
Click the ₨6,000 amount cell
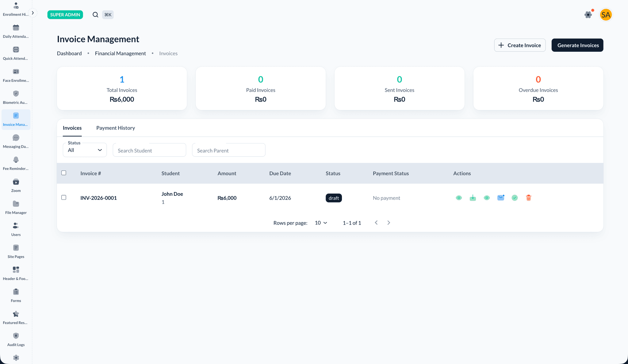point(227,198)
